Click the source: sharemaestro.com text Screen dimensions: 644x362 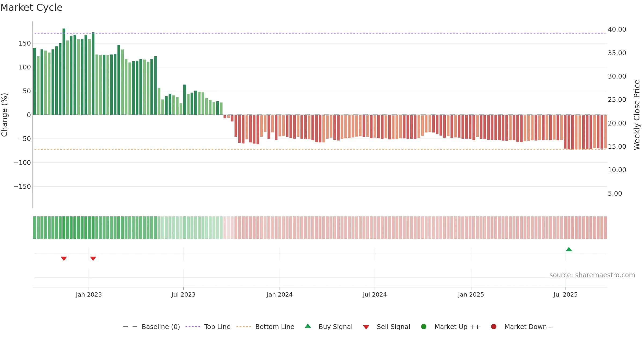click(x=592, y=275)
